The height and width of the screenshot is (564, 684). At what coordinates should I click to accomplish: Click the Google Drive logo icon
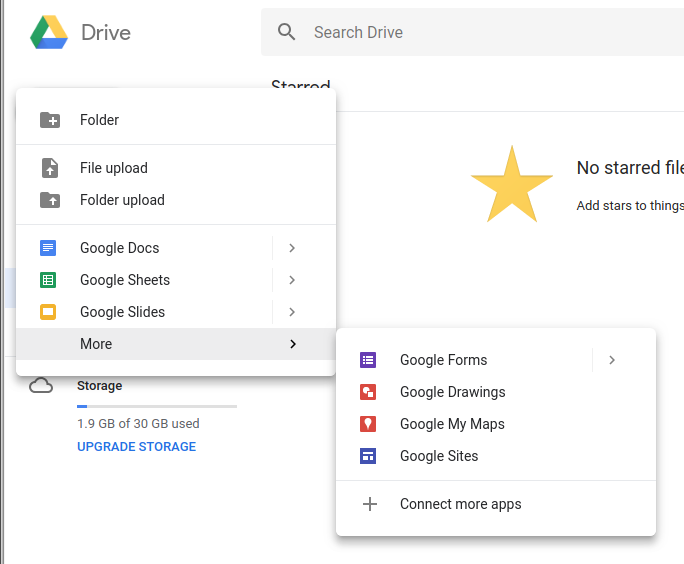[49, 32]
